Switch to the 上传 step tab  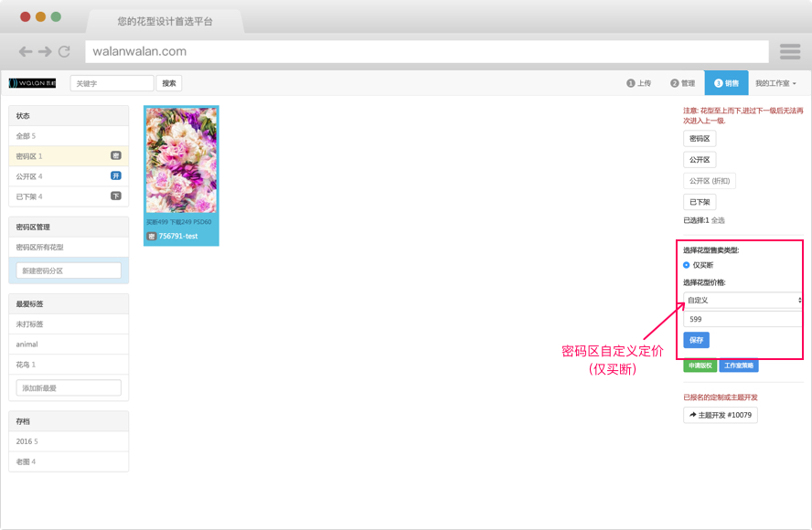pos(639,83)
